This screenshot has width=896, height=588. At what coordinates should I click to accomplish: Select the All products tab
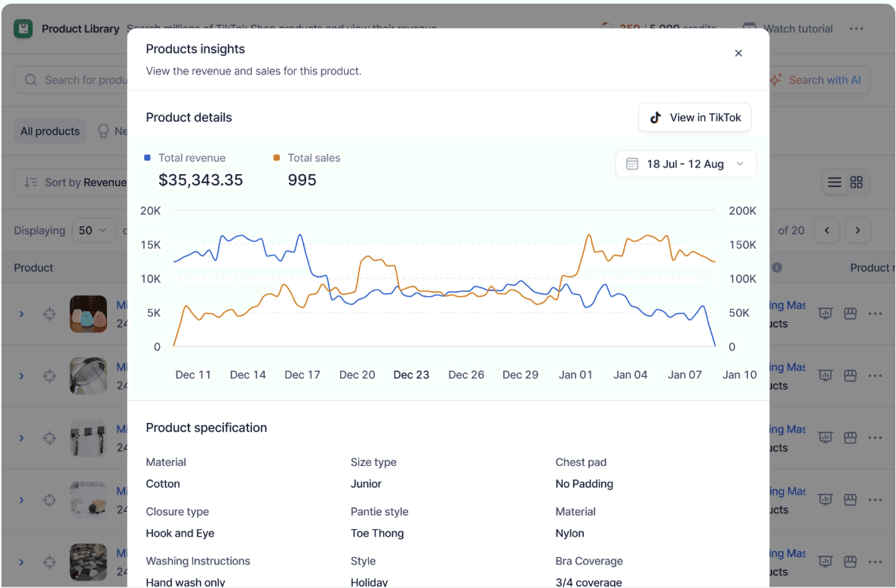click(x=50, y=131)
